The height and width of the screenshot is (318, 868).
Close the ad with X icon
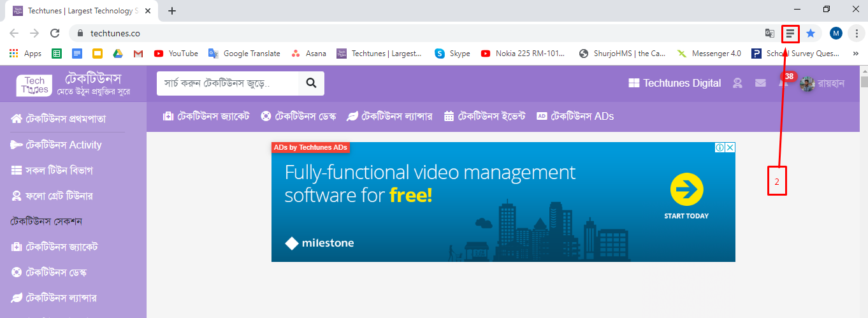point(730,148)
